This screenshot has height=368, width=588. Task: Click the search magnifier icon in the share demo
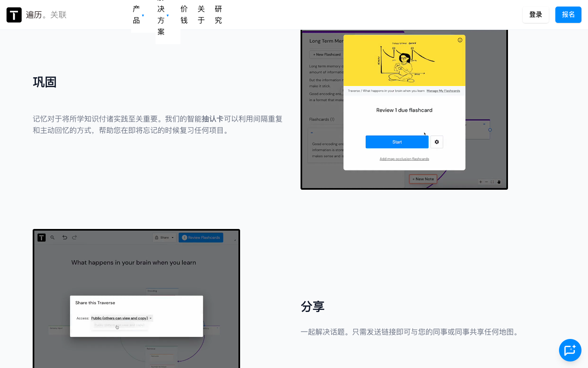tap(52, 238)
